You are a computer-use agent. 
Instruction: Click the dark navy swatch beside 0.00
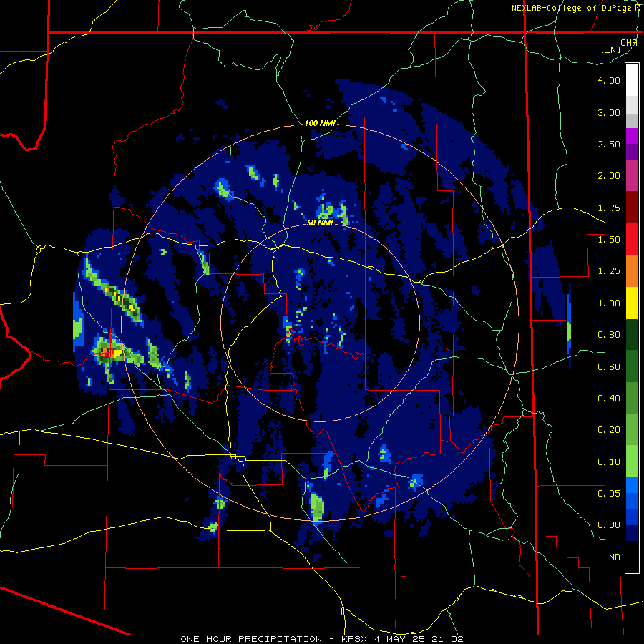632,533
